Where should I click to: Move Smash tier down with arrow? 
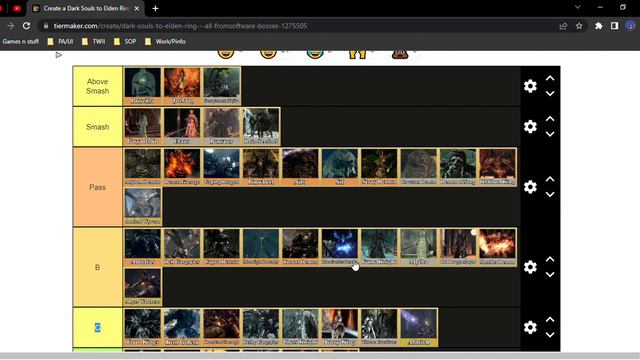pos(550,134)
